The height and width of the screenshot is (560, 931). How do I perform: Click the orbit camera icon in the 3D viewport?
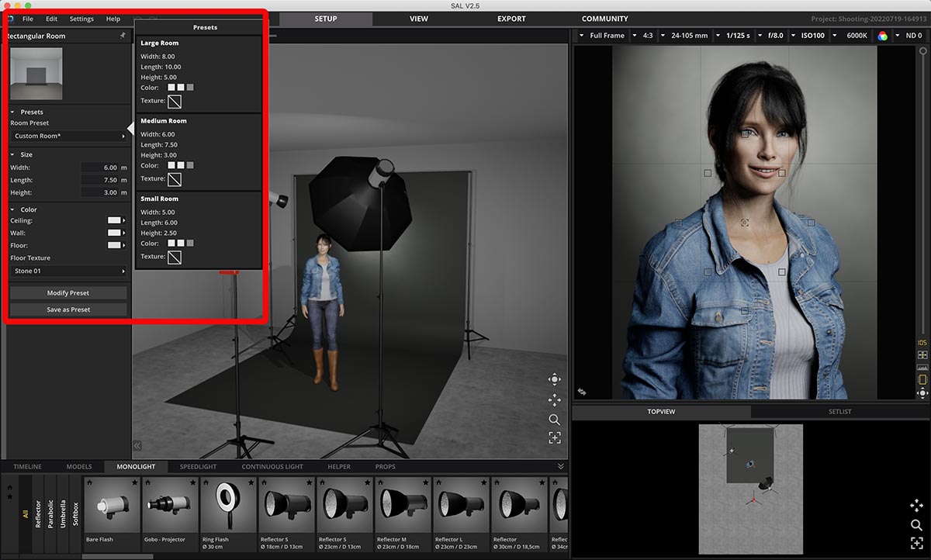point(554,379)
